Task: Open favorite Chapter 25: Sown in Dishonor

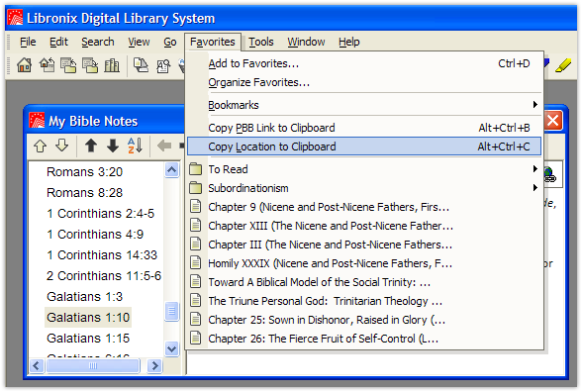Action: click(364, 320)
